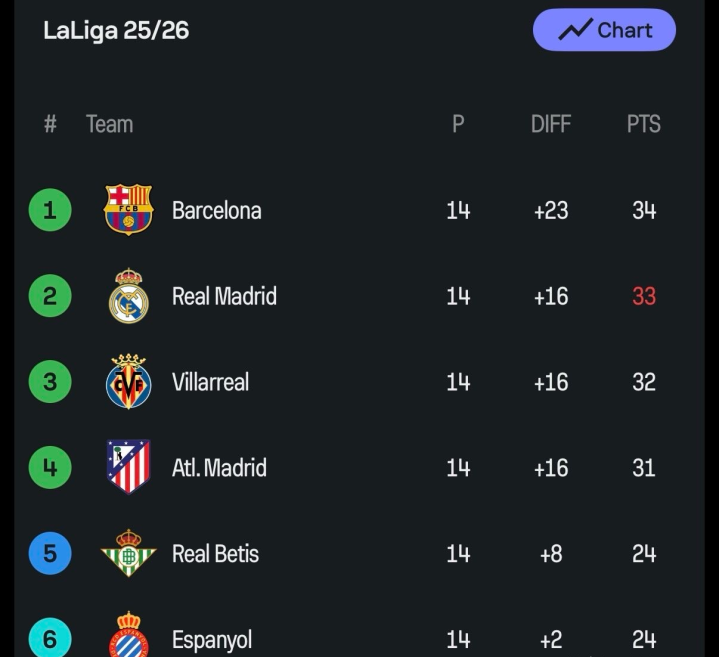Click the teal position 6 badge
This screenshot has height=657, width=719.
click(x=50, y=637)
